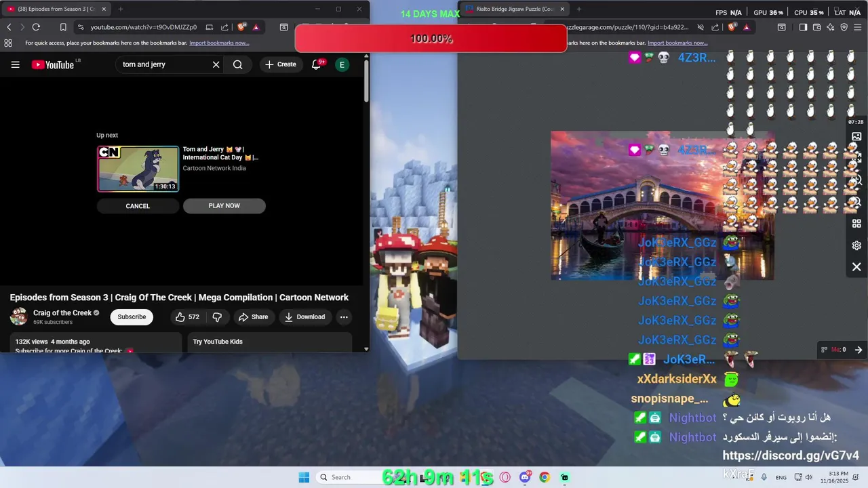The height and width of the screenshot is (488, 868).
Task: Open the puzzle pieces grid icon
Action: [x=856, y=224]
